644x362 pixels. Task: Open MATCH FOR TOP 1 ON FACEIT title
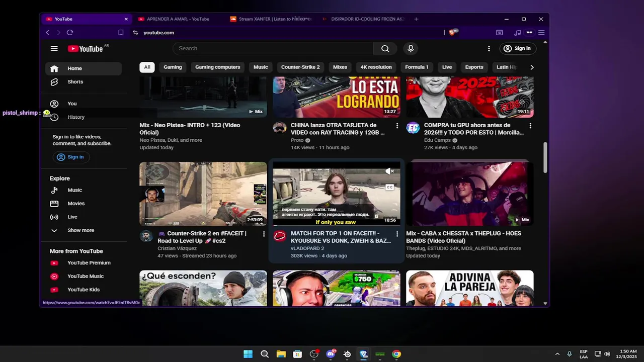coord(341,237)
